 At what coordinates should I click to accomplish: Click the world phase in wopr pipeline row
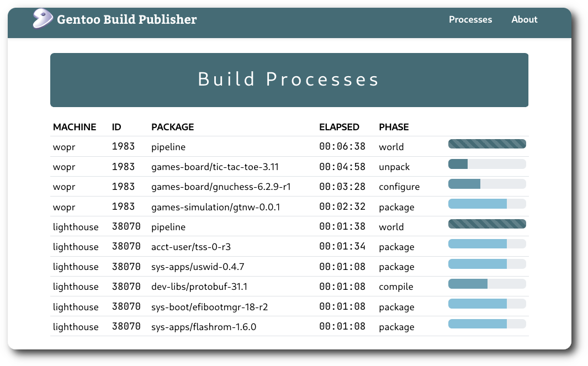tap(391, 147)
